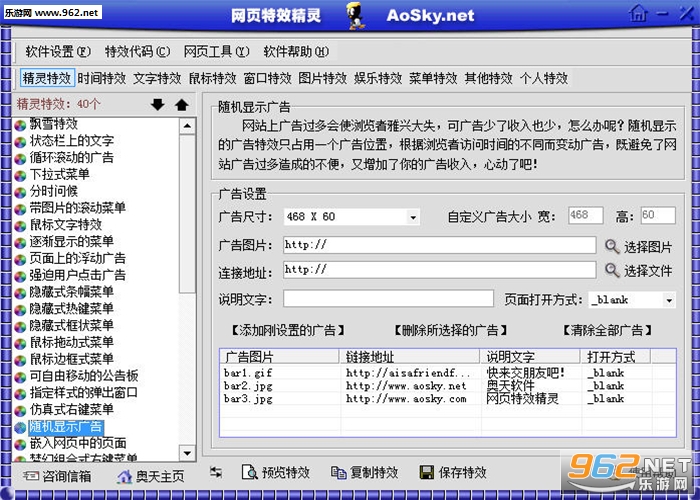This screenshot has height=500, width=700.
Task: Click the 预览特效 preview icon
Action: [x=249, y=472]
